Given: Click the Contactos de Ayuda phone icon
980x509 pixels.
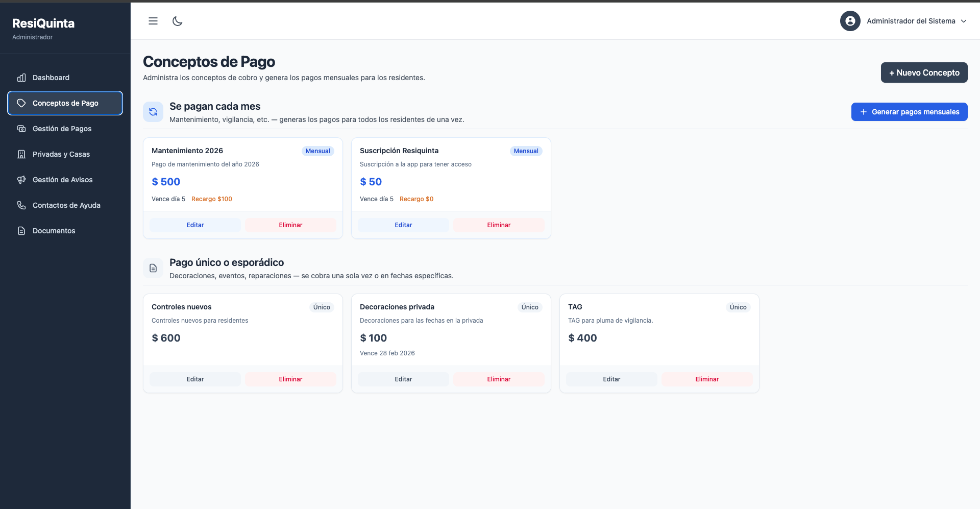Looking at the screenshot, I should 21,205.
